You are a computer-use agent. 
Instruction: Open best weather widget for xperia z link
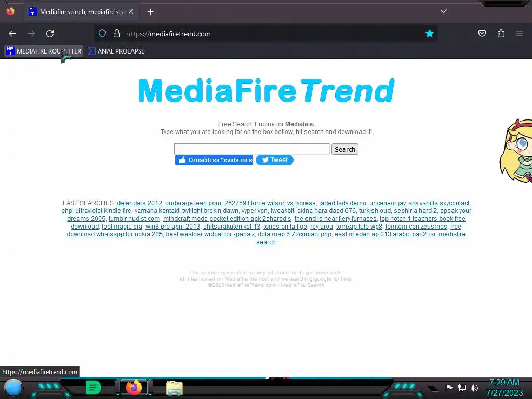click(210, 234)
